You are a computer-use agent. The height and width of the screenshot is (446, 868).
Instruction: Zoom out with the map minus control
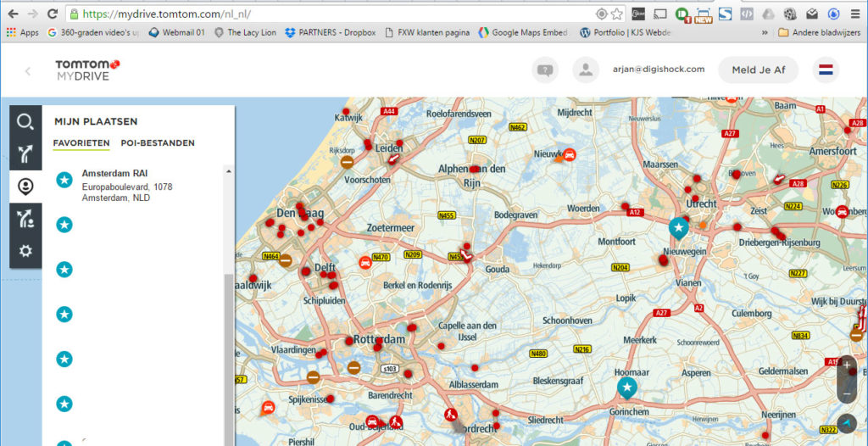847,394
